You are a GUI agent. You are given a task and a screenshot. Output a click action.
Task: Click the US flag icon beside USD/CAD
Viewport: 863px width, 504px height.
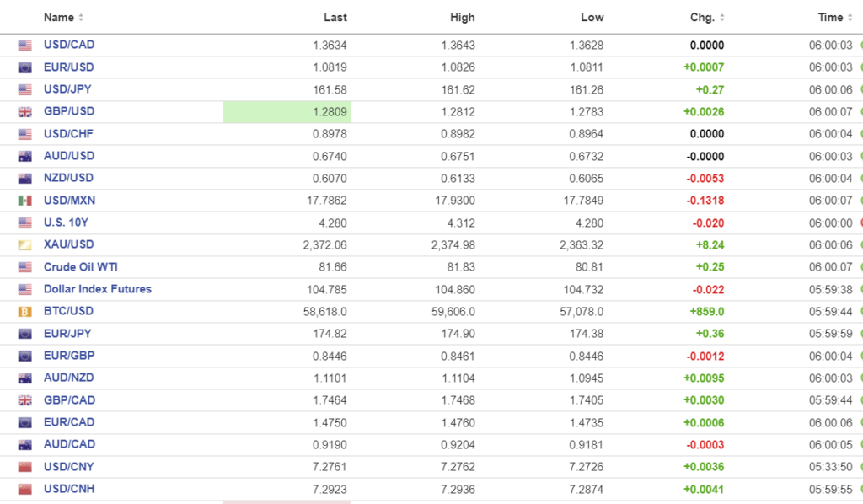click(24, 46)
